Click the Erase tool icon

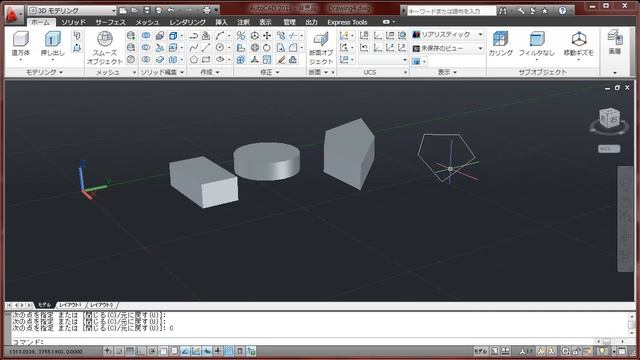281,60
